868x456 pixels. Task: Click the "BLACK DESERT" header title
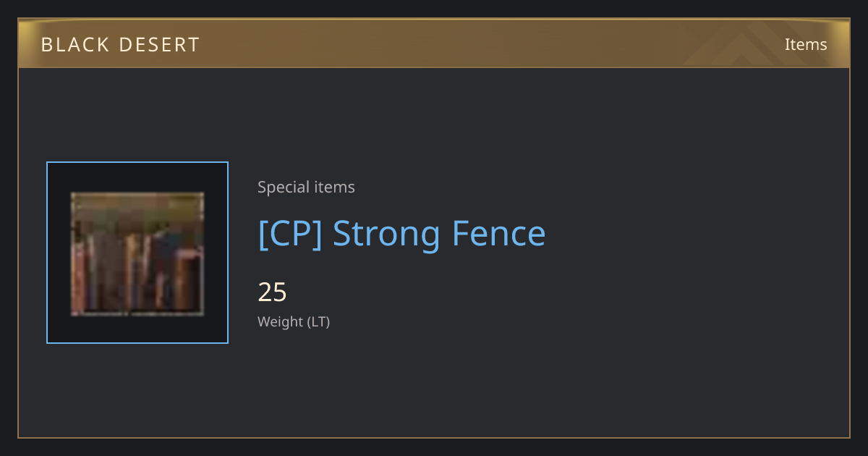[120, 45]
